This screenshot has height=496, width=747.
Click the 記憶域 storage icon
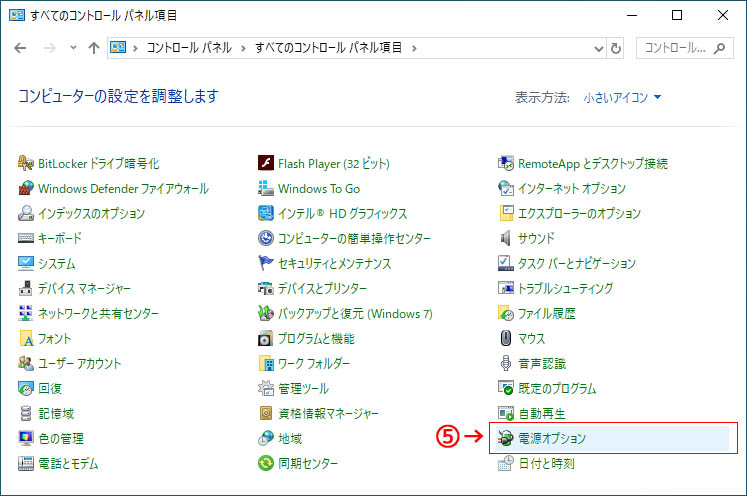(x=26, y=413)
